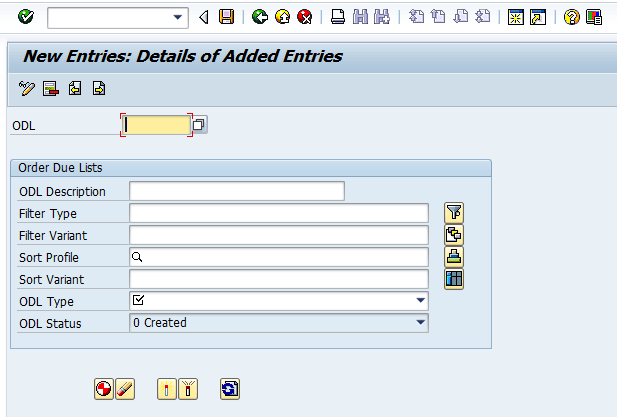This screenshot has height=417, width=617.
Task: Open the ODL Type dropdown list
Action: 420,300
